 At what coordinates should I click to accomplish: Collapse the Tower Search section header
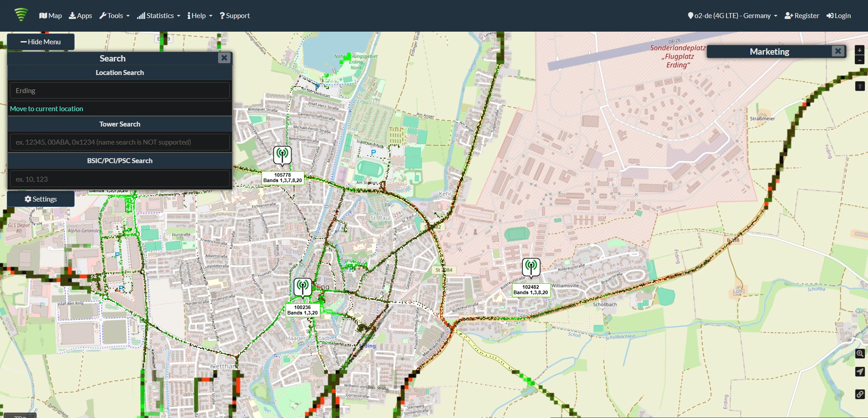point(120,124)
